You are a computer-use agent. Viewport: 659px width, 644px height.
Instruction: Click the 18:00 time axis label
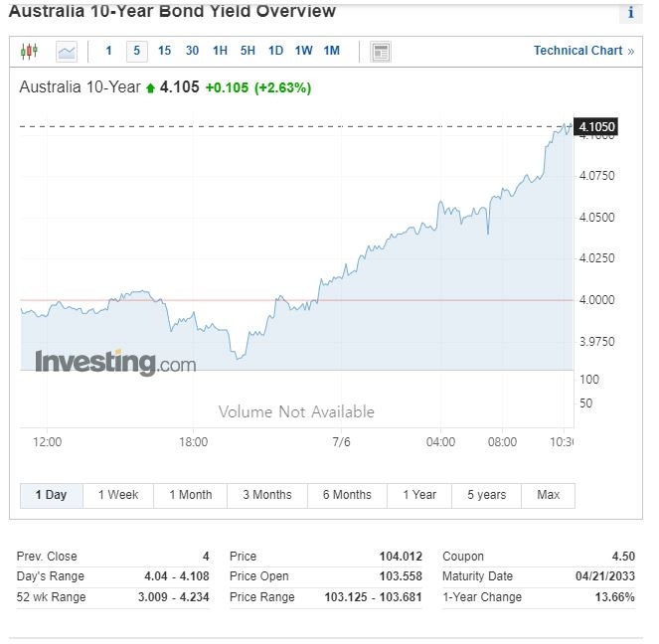pos(194,442)
